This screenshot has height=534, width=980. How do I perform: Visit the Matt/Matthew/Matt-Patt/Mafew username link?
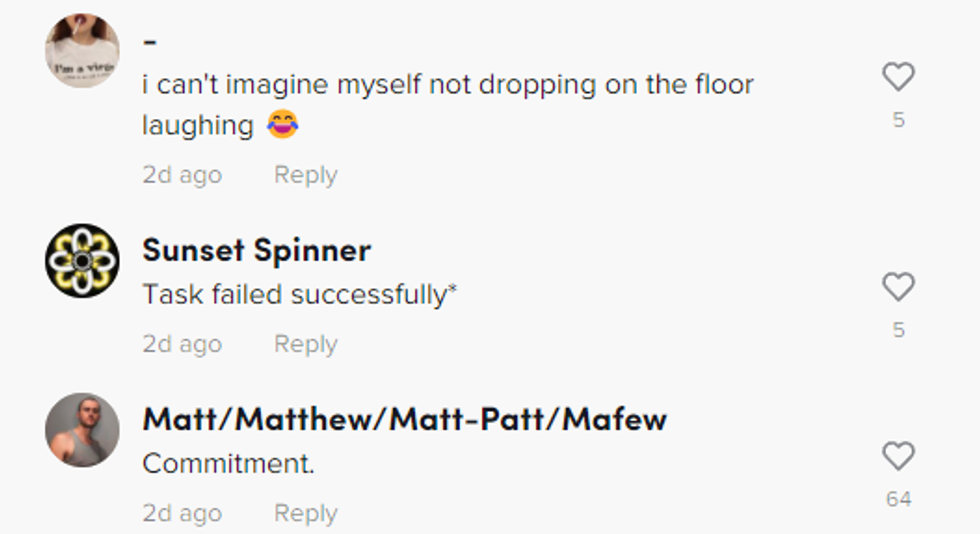coord(404,419)
